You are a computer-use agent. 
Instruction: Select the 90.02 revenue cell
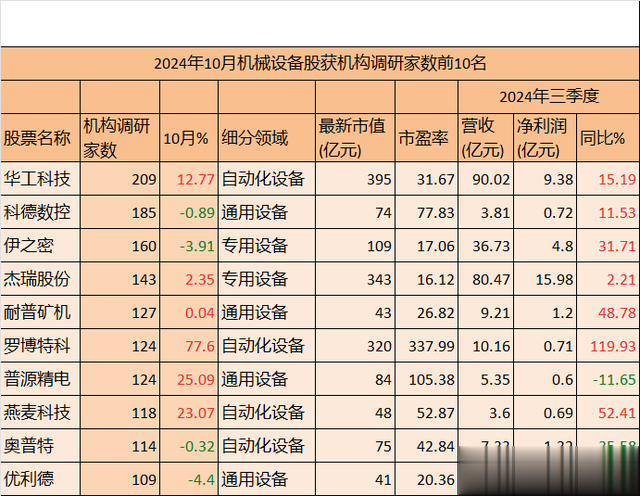[486, 179]
